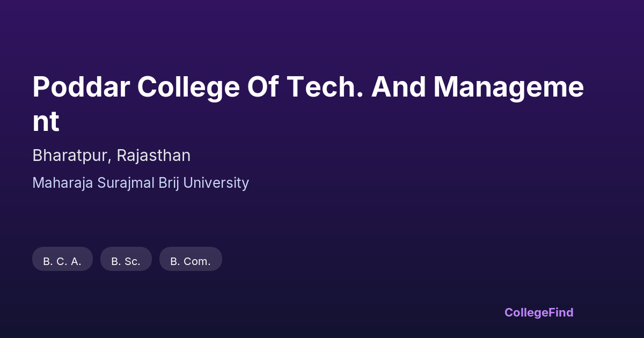Click the Bharatpur, Rajasthan location text

coord(111,156)
